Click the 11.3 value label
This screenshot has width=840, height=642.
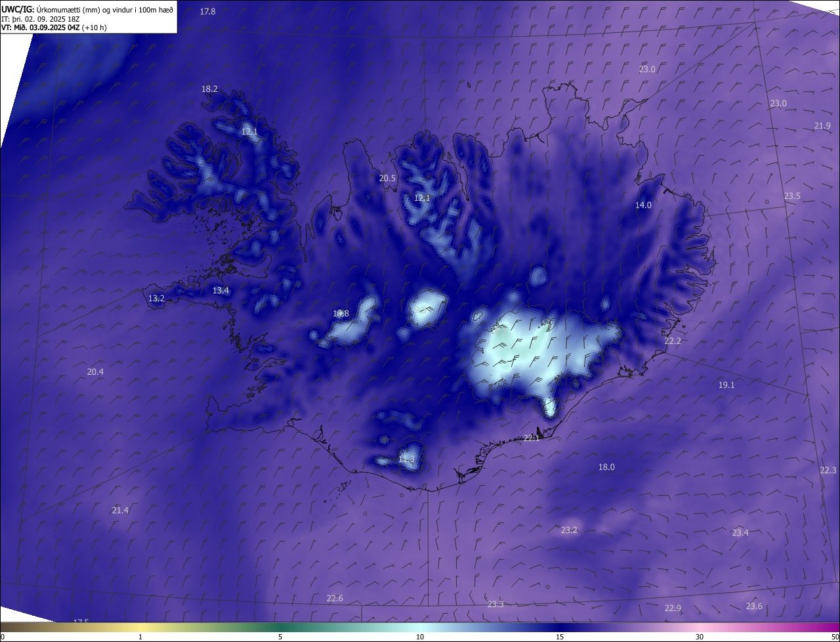(x=406, y=460)
